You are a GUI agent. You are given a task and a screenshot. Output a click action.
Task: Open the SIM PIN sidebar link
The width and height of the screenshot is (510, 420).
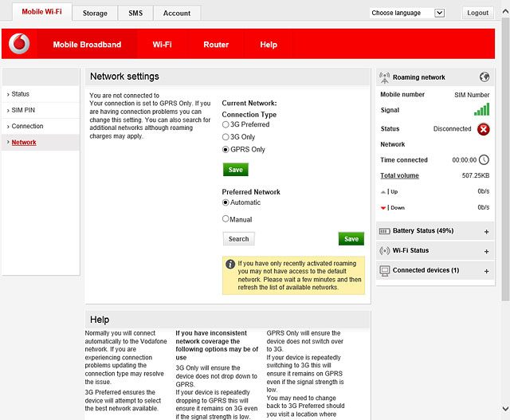coord(23,110)
